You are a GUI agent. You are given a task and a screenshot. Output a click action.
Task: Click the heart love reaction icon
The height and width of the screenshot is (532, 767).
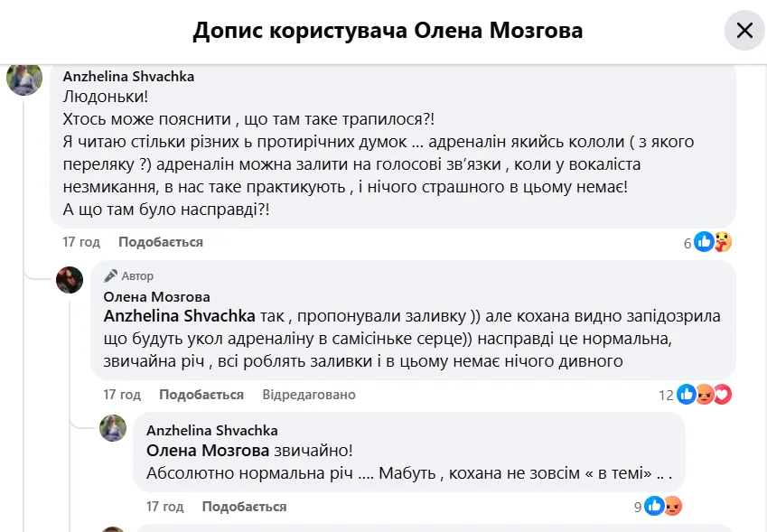(x=722, y=395)
